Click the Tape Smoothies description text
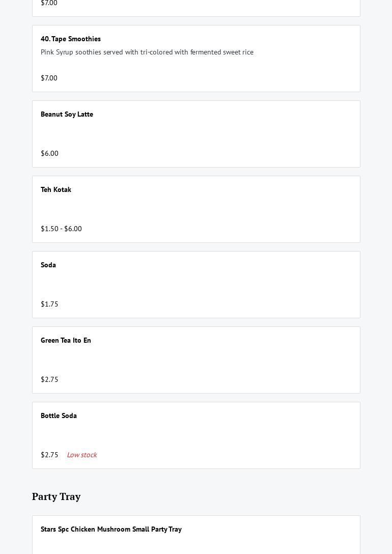392x554 pixels. point(147,52)
